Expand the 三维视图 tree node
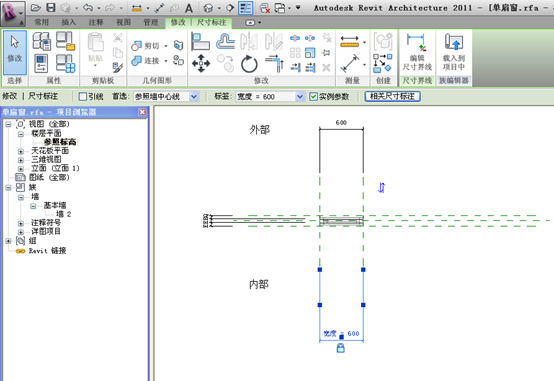This screenshot has width=554, height=381. [21, 160]
